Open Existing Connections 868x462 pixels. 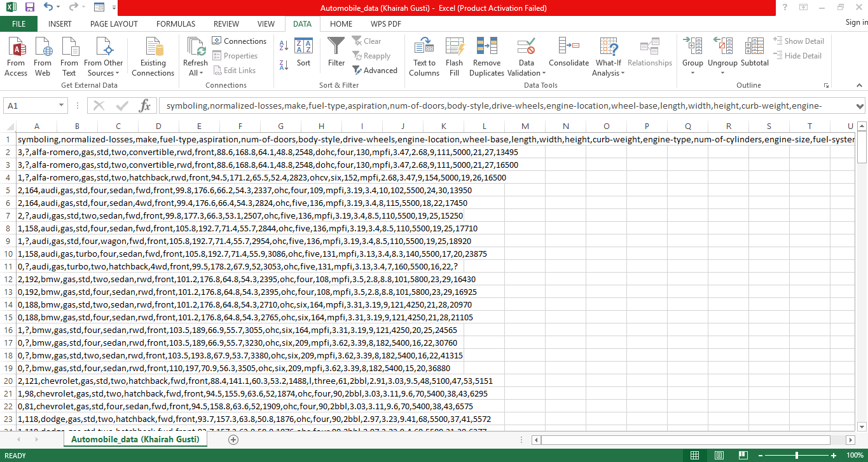click(x=153, y=57)
